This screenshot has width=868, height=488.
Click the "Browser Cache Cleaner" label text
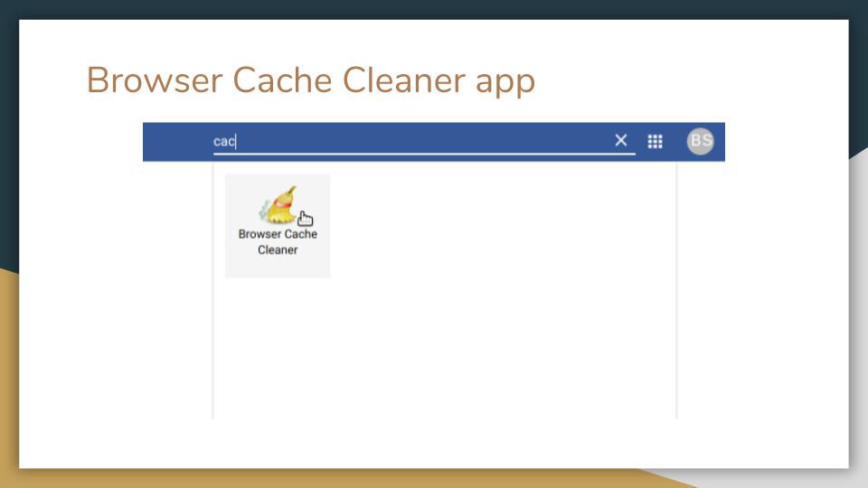point(278,242)
